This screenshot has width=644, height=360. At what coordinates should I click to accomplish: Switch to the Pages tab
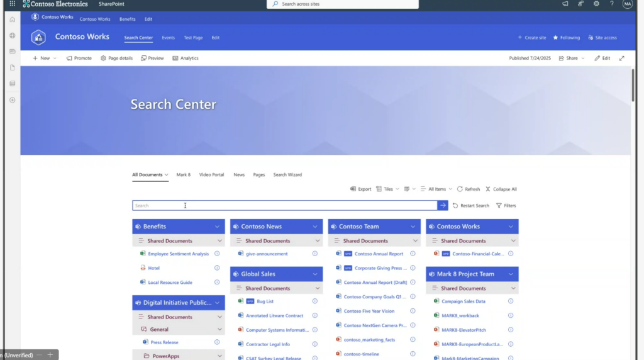[x=258, y=175]
